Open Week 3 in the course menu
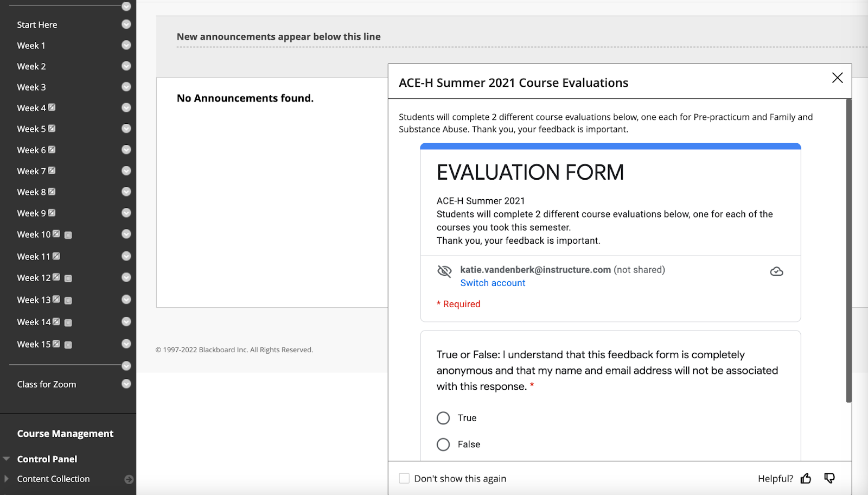The image size is (868, 495). (31, 87)
